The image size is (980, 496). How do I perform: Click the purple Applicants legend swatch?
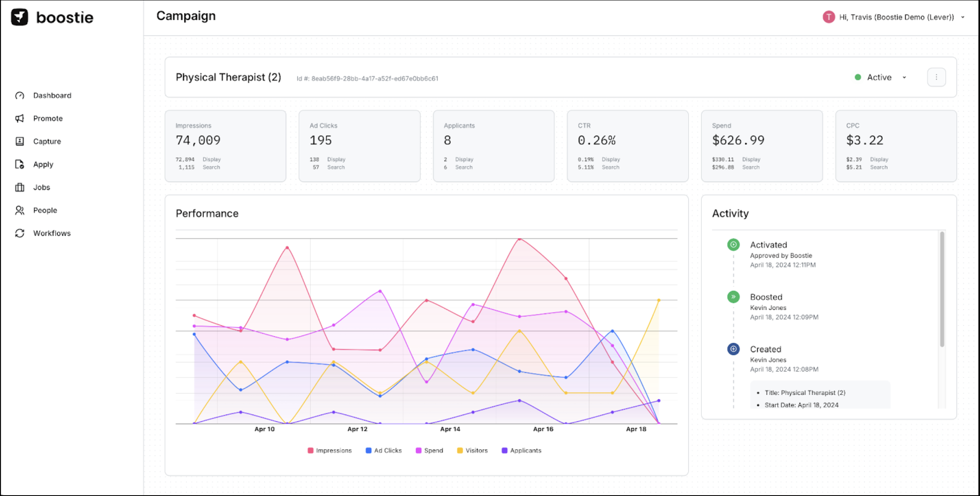(504, 450)
